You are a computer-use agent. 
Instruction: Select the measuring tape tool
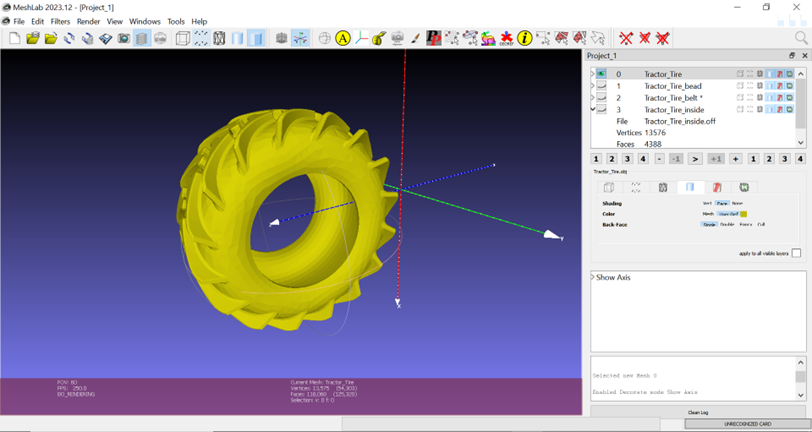[x=380, y=38]
